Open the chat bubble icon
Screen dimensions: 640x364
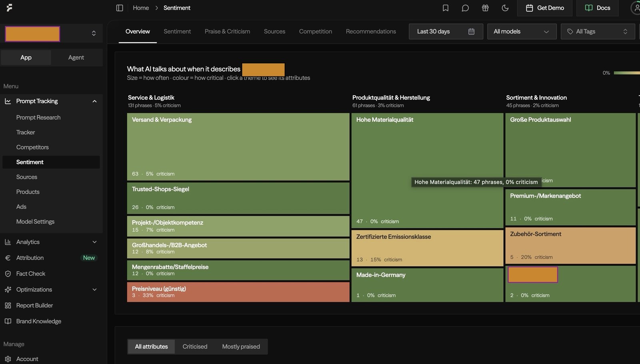465,8
